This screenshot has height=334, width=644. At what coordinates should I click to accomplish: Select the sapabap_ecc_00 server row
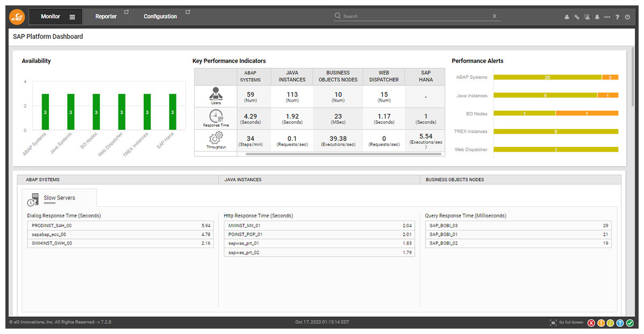pos(121,235)
